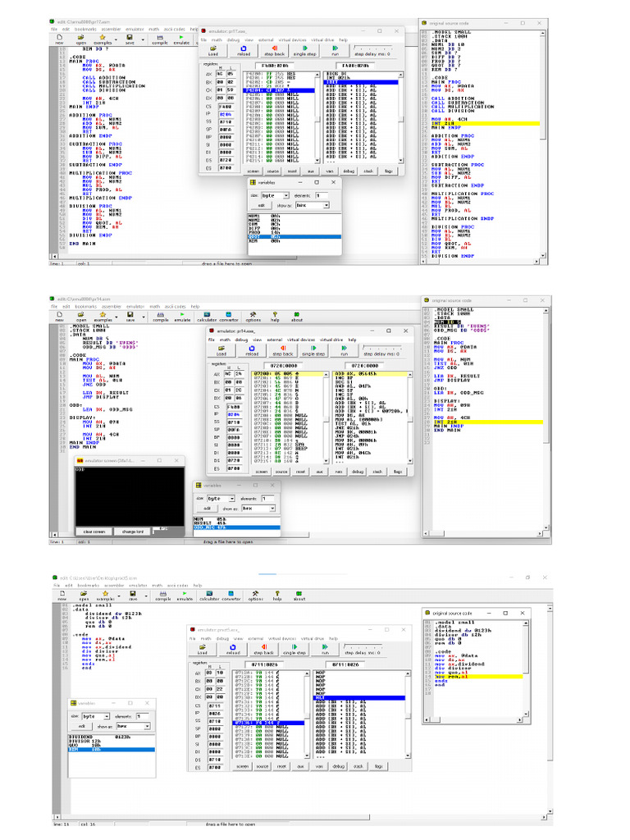
Task: Click clear screen button in emulator screen
Action: (94, 532)
